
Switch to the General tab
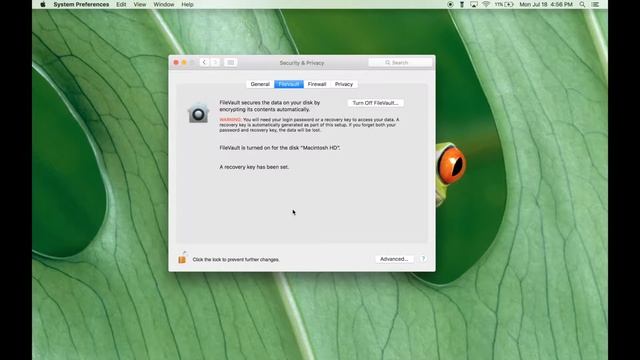click(x=260, y=84)
